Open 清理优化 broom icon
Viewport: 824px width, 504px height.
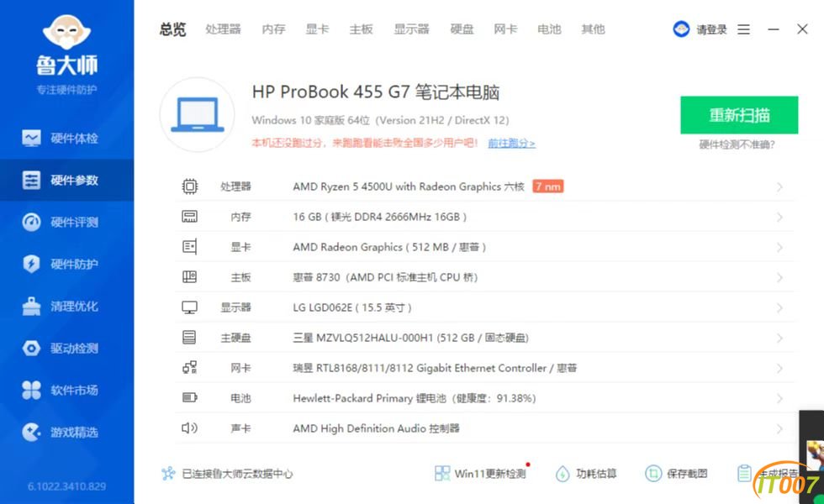click(x=31, y=306)
